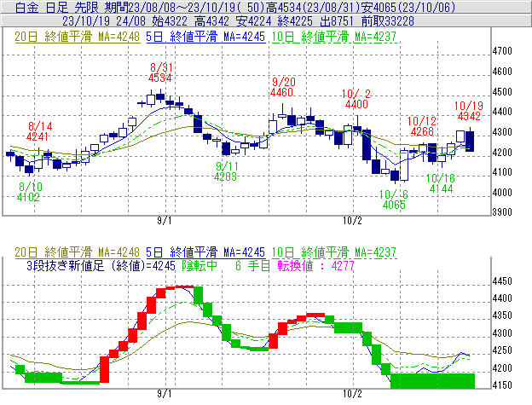Click the 転換値 : 4277 text
The width and height of the screenshot is (532, 405).
(315, 265)
